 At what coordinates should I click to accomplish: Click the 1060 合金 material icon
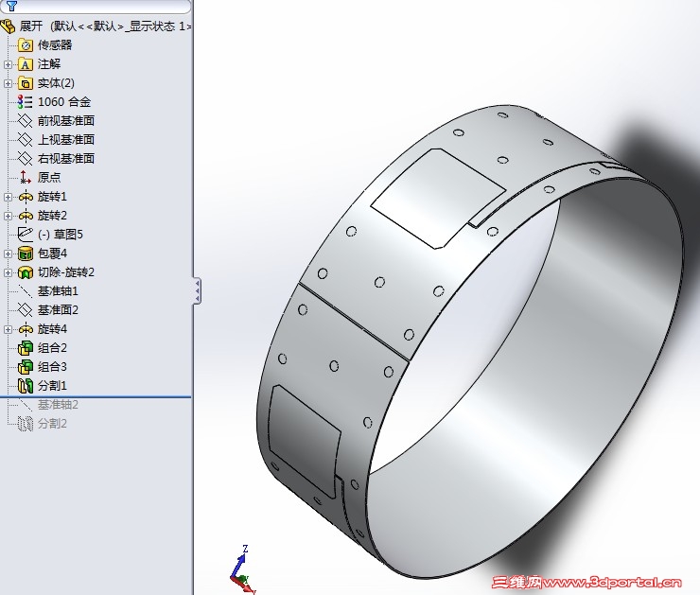point(25,102)
